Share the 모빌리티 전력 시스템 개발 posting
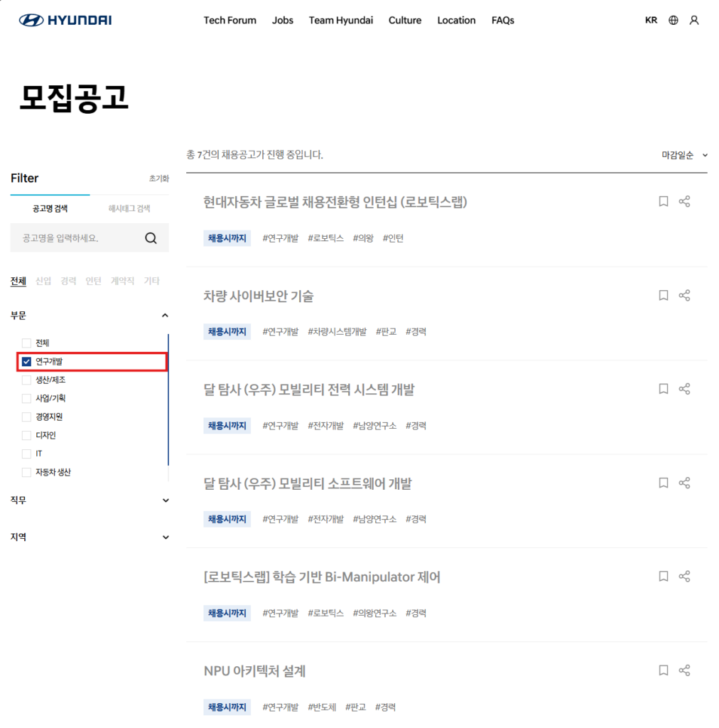 pyautogui.click(x=684, y=389)
